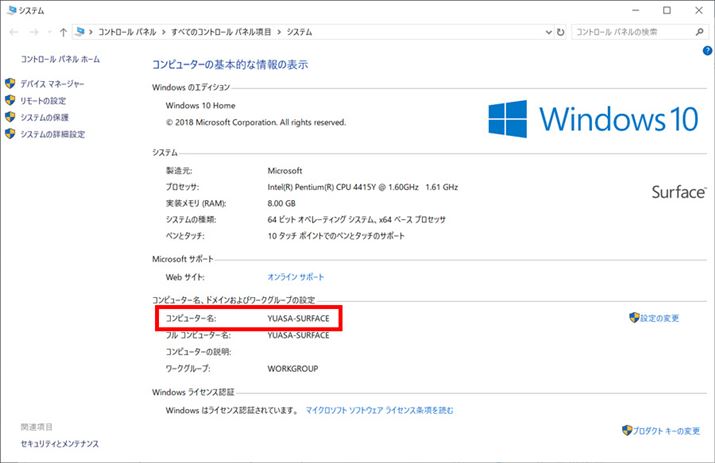715x463 pixels.
Task: Open システムの詳細設定
Action: coord(52,134)
